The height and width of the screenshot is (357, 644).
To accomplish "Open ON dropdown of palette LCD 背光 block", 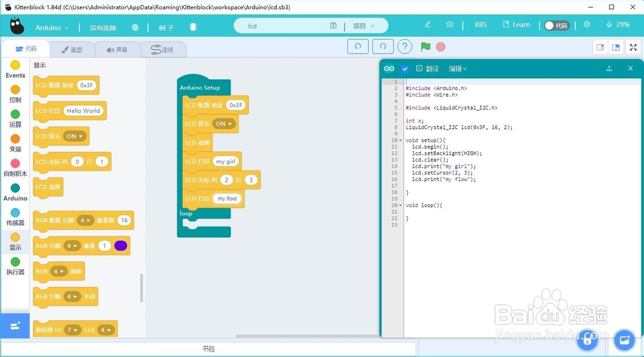I will coord(75,136).
